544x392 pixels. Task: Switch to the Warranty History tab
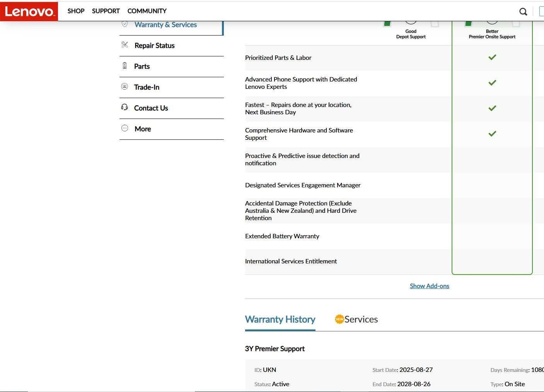pyautogui.click(x=280, y=319)
